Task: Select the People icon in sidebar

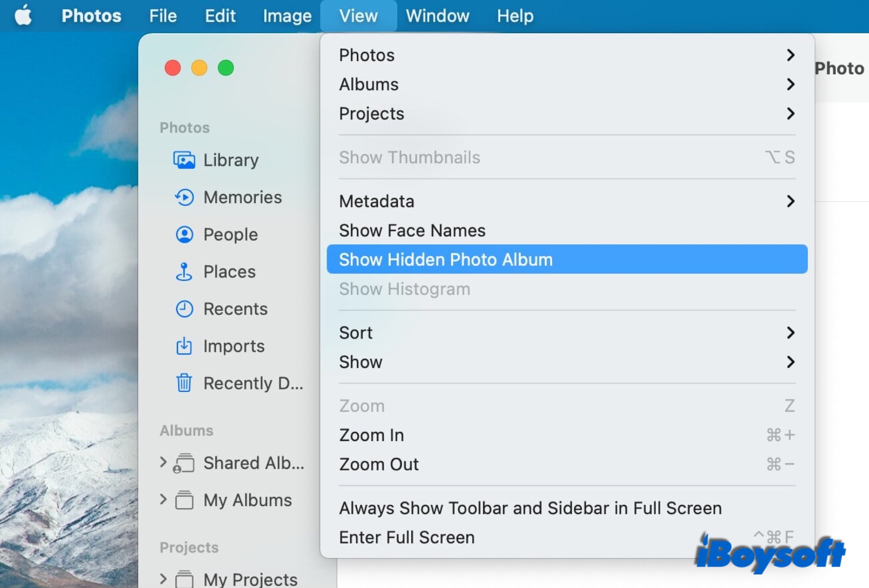Action: click(184, 235)
